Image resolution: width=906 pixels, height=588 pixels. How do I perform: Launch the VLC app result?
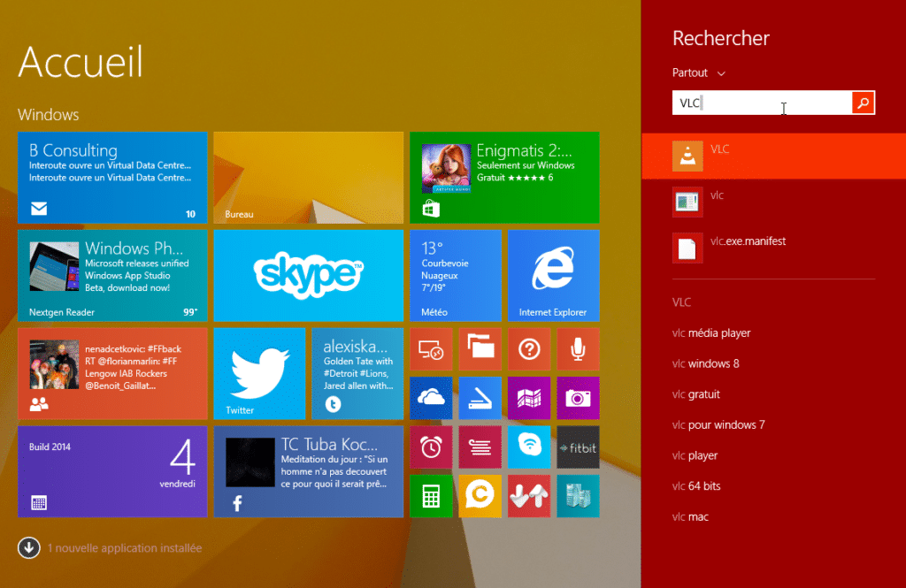[773, 156]
